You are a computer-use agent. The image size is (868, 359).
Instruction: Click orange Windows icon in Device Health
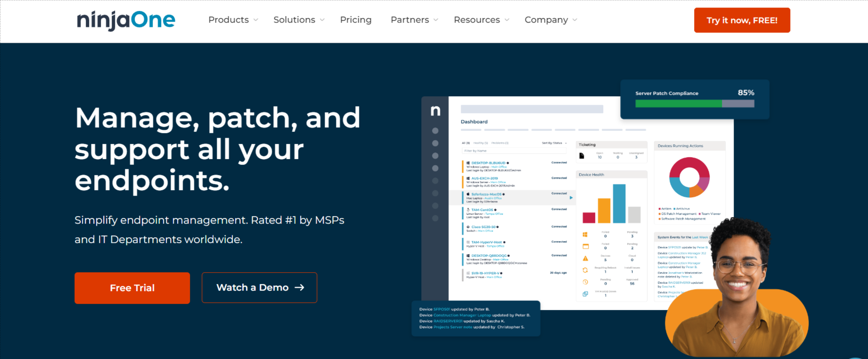tap(585, 234)
